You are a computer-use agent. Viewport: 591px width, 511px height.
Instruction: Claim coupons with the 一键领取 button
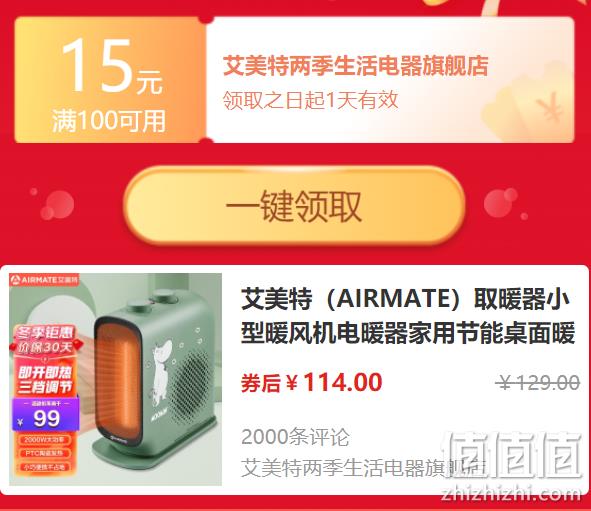pyautogui.click(x=294, y=206)
